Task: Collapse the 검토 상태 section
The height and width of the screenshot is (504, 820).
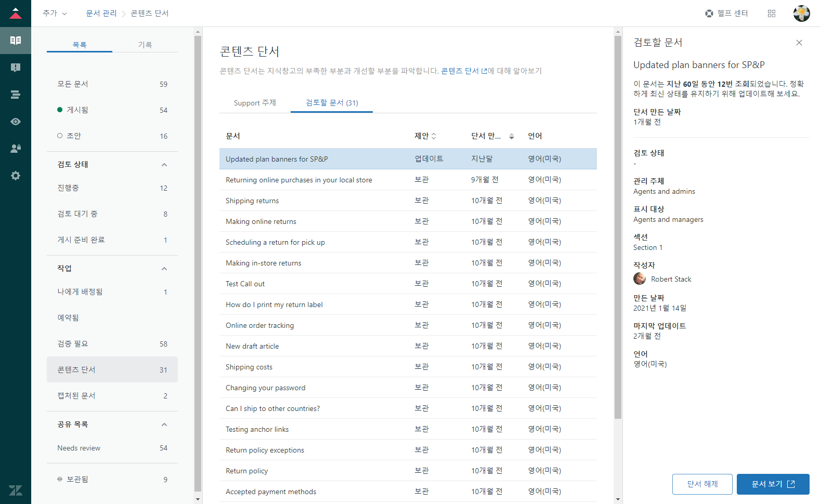Action: click(x=164, y=165)
